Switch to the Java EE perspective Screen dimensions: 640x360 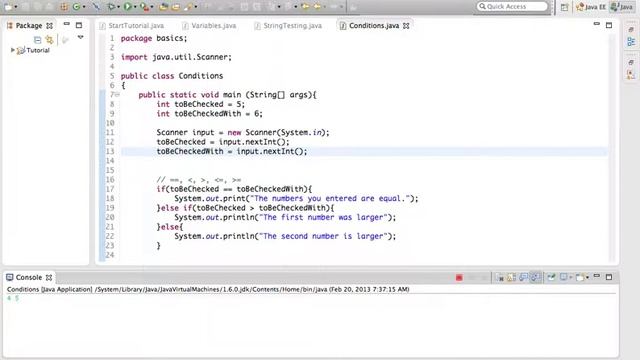pos(591,7)
